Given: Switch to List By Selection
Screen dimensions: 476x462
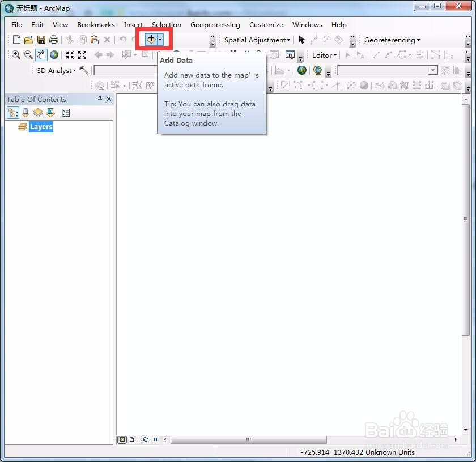Looking at the screenshot, I should tap(50, 113).
